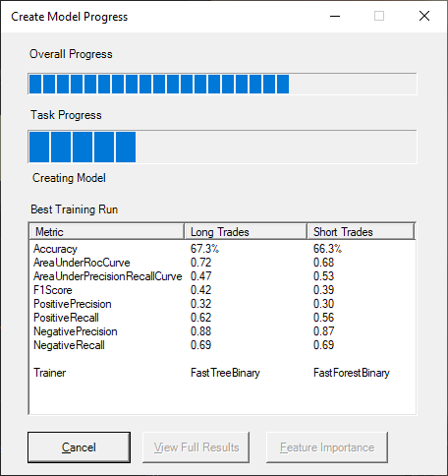448x476 pixels.
Task: Select the F1Score row
Action: (222, 290)
